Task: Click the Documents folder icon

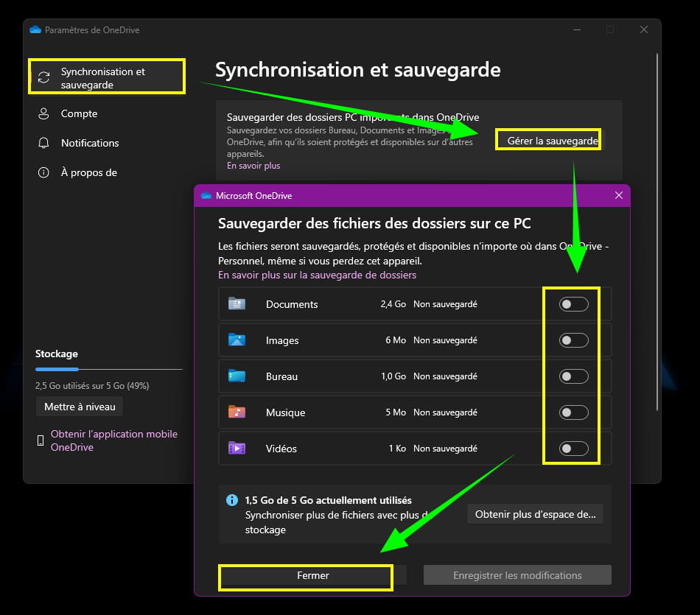Action: (x=237, y=303)
